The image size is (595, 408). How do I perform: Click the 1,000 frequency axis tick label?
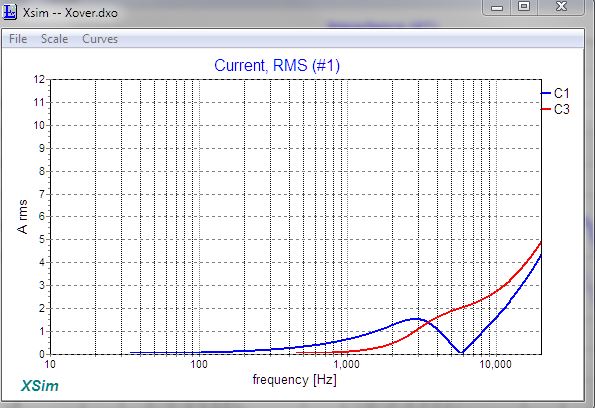coord(346,364)
